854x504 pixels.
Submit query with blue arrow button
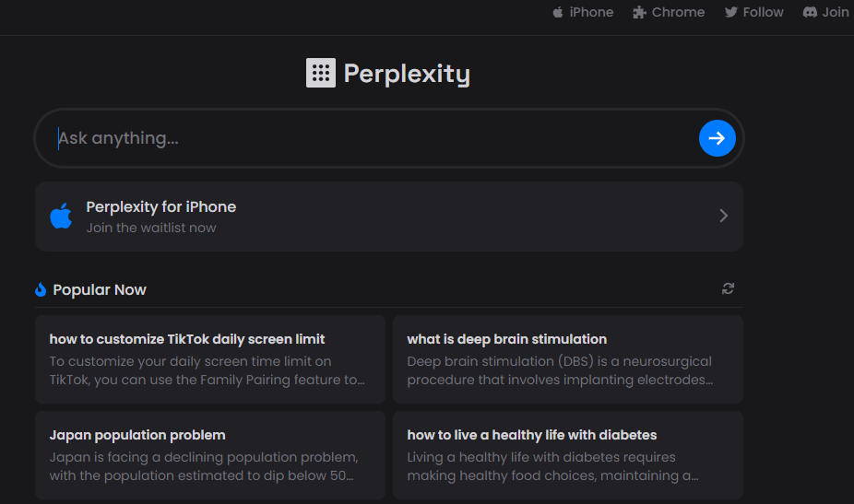pyautogui.click(x=717, y=138)
